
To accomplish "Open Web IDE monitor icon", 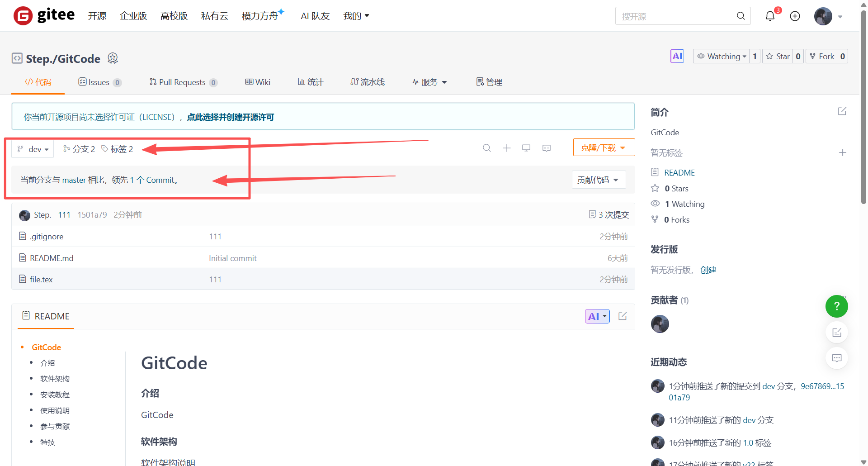I will [x=526, y=148].
